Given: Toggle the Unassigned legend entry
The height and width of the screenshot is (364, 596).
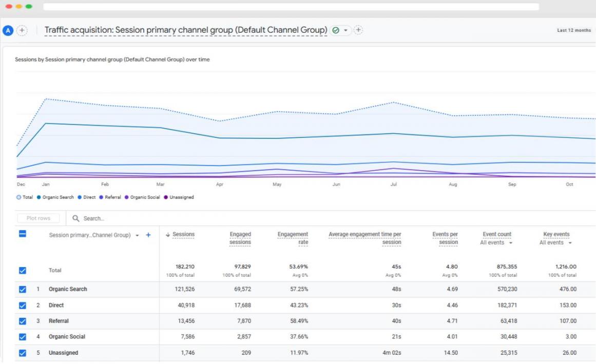Looking at the screenshot, I should [x=179, y=197].
